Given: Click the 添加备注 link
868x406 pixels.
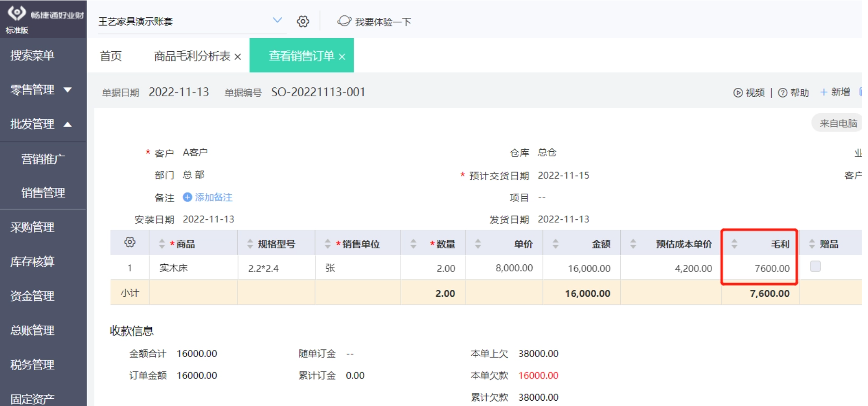Looking at the screenshot, I should coord(213,197).
